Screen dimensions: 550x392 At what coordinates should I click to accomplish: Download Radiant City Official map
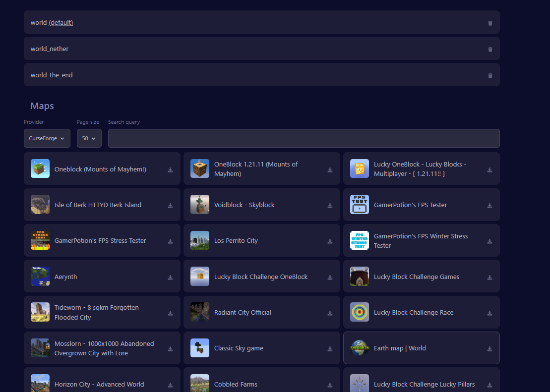[x=330, y=313]
